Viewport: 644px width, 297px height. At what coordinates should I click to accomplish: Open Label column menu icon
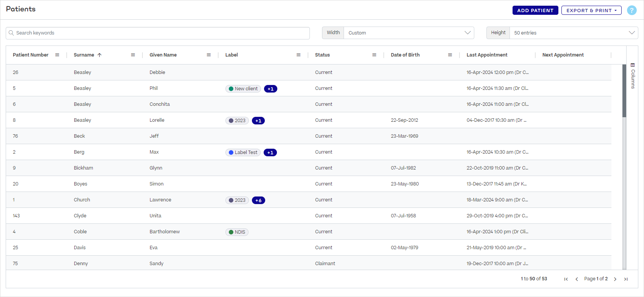click(299, 55)
